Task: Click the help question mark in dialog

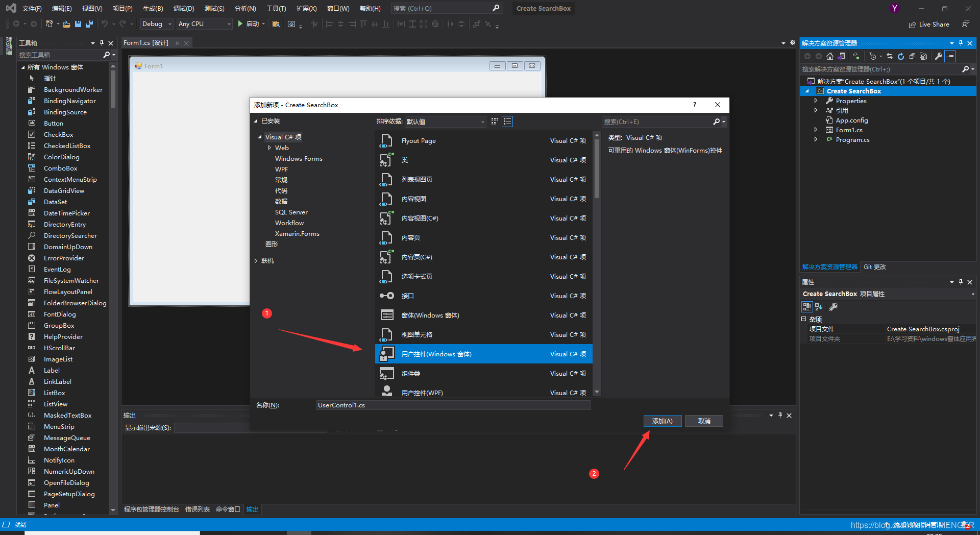Action: click(694, 105)
